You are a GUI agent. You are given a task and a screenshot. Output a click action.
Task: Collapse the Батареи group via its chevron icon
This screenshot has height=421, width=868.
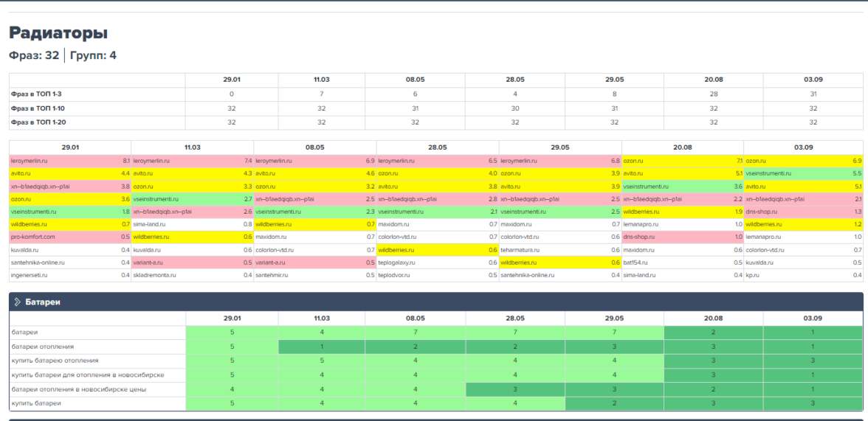point(17,302)
